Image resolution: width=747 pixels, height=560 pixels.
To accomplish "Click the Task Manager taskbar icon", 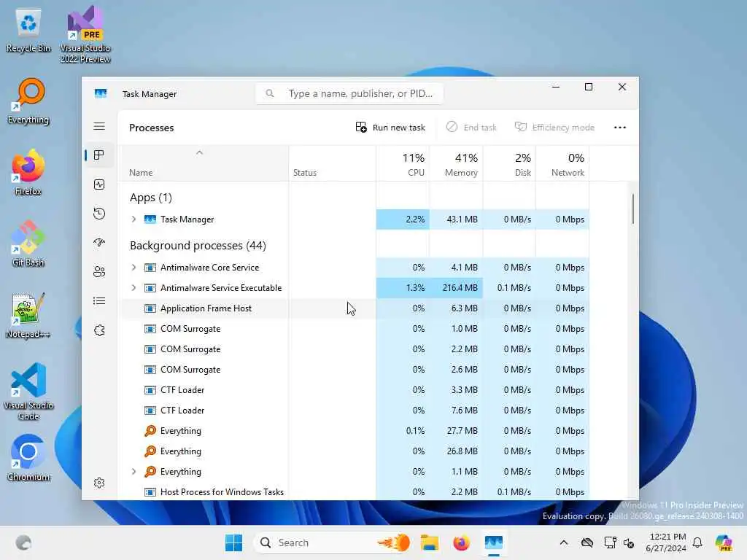I will point(494,542).
